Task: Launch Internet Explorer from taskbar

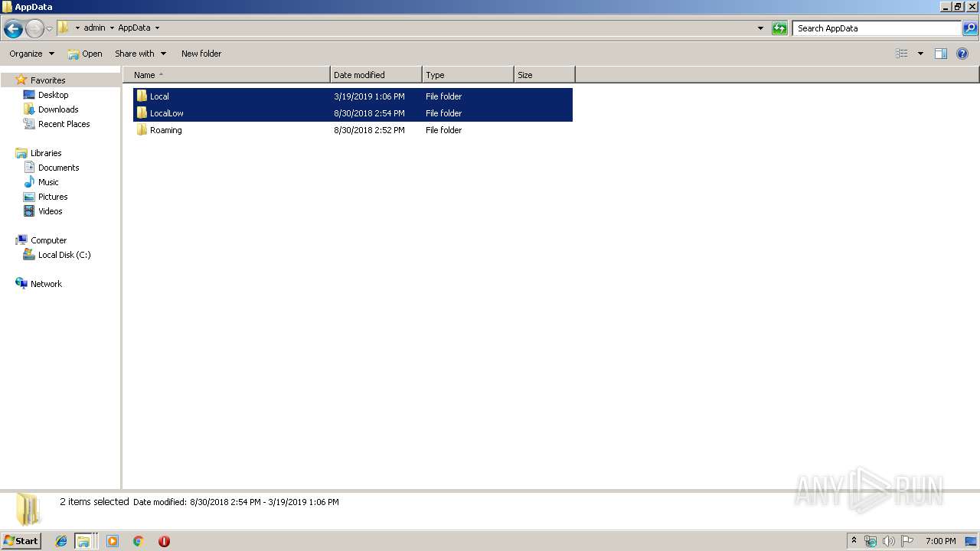Action: point(61,541)
